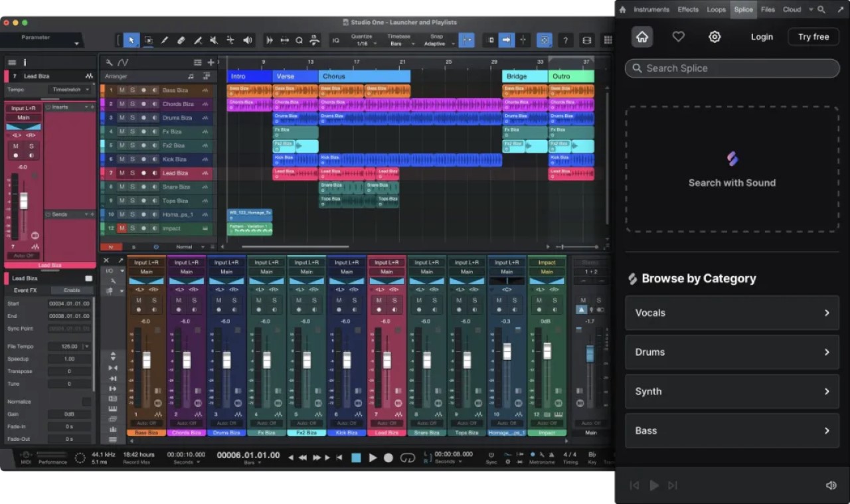The width and height of the screenshot is (850, 504).
Task: Open Splice favorites heart icon
Action: click(678, 37)
